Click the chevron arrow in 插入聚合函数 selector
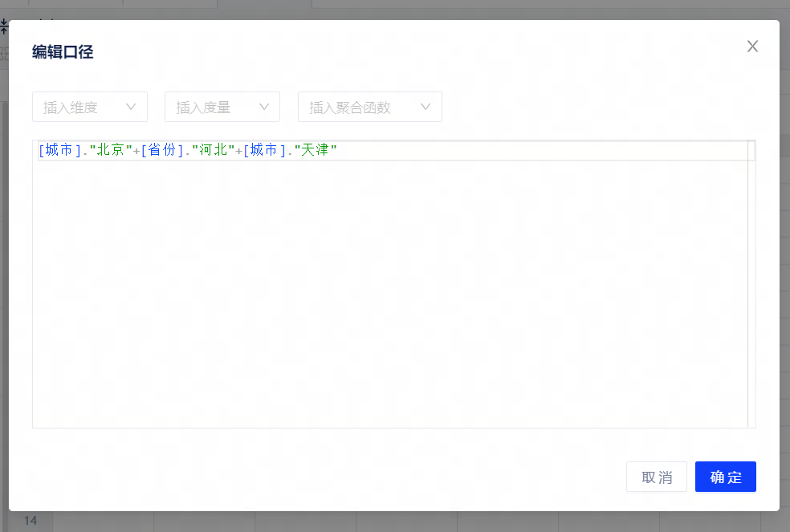Image resolution: width=790 pixels, height=532 pixels. [426, 108]
